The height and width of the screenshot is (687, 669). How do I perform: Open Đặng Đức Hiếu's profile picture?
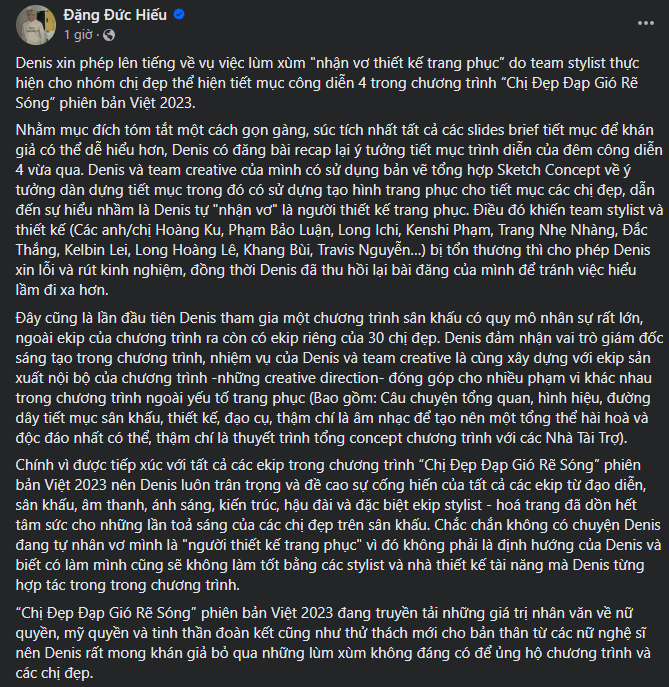click(x=27, y=23)
